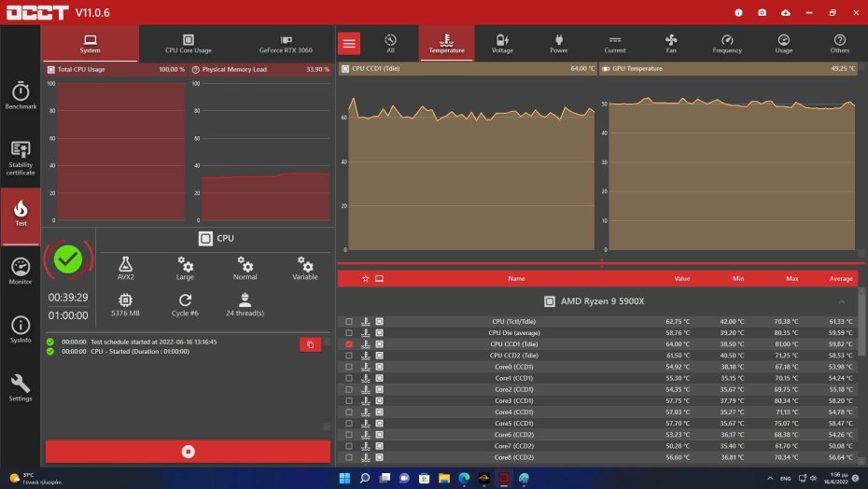The height and width of the screenshot is (489, 868).
Task: Click the graph icon for Core6 (CCD2)
Action: tap(365, 435)
